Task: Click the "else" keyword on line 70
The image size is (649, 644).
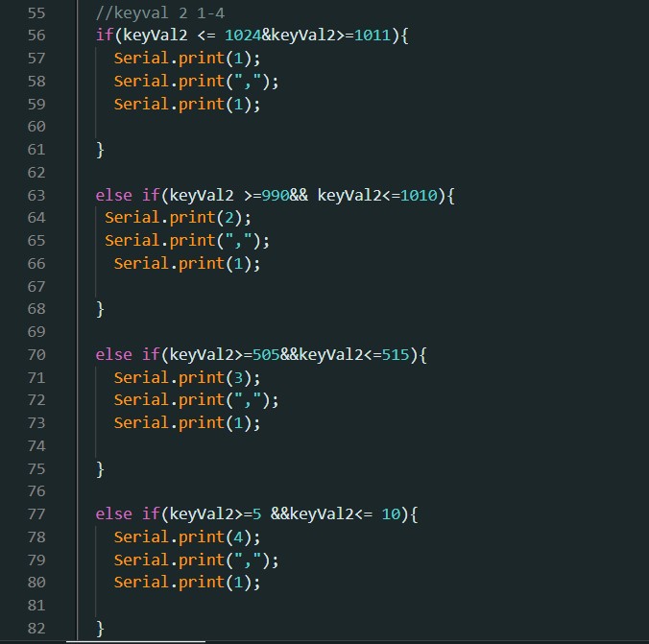Action: coord(114,355)
